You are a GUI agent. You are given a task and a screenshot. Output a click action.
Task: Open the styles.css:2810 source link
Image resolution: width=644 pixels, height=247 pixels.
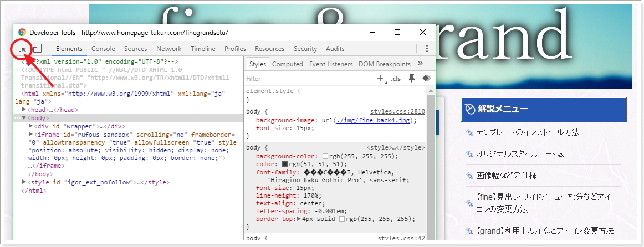click(x=397, y=111)
